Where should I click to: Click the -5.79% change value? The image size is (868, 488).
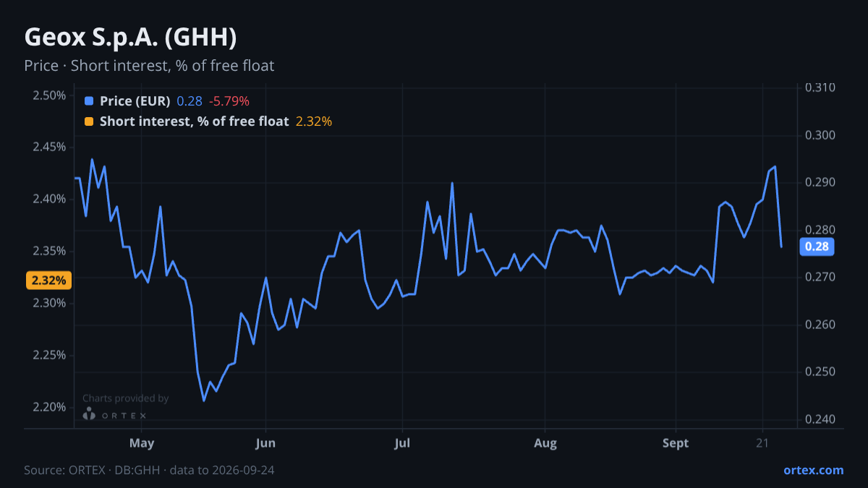pyautogui.click(x=229, y=100)
